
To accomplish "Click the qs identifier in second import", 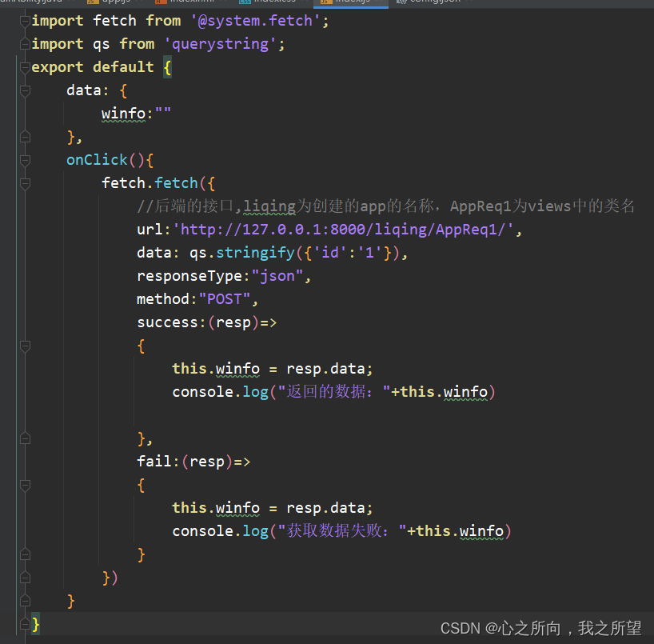I will point(102,44).
